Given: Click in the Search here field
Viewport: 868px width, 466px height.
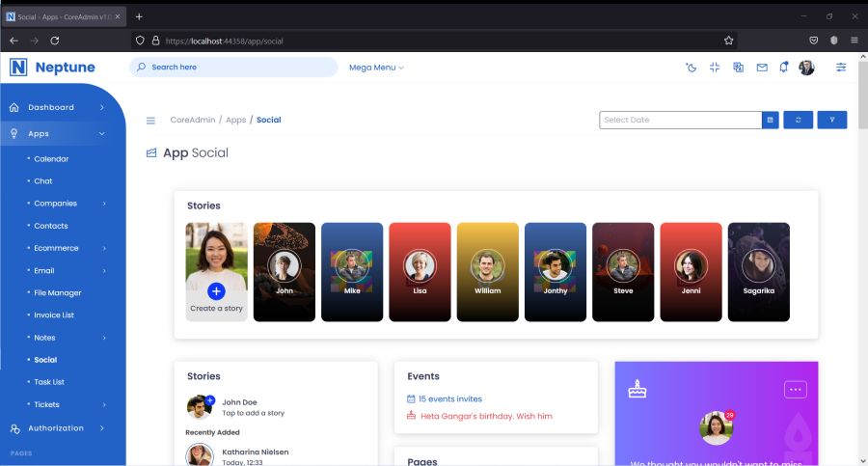Looking at the screenshot, I should 233,67.
